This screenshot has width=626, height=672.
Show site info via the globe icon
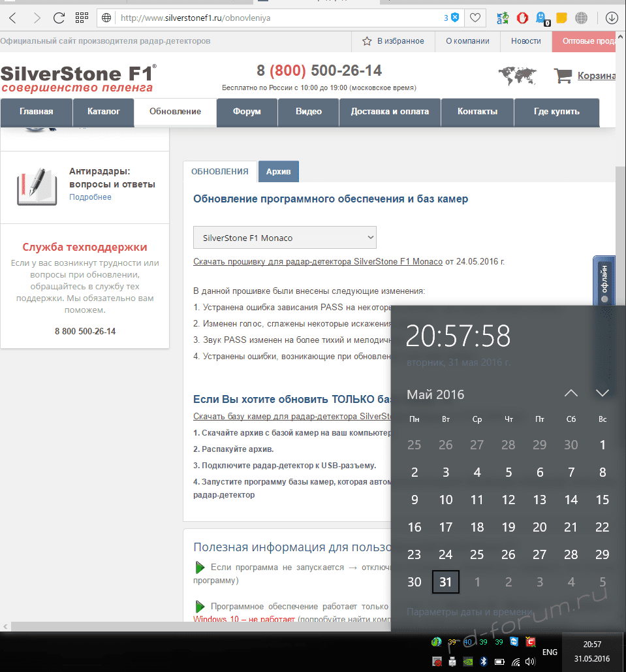click(x=106, y=18)
